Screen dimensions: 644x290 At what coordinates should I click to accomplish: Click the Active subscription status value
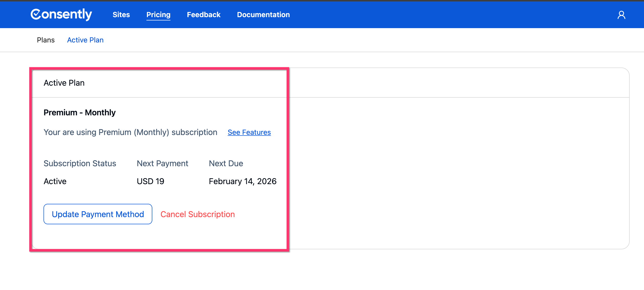pyautogui.click(x=55, y=181)
